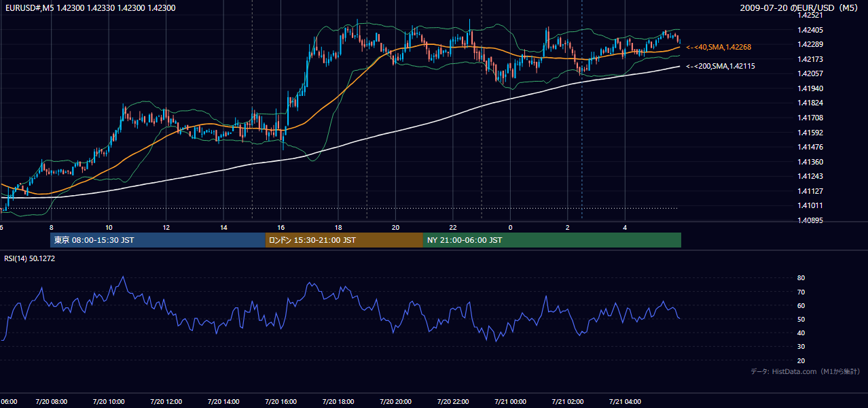The width and height of the screenshot is (868, 408).
Task: Click price level 1.42057 on axis
Action: pyautogui.click(x=810, y=73)
